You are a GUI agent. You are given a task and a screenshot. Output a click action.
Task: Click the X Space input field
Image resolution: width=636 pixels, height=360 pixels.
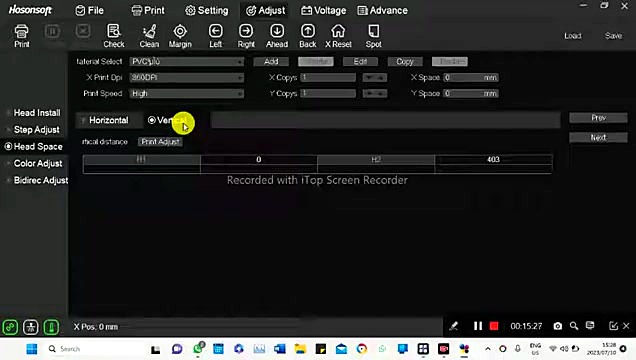pyautogui.click(x=471, y=77)
